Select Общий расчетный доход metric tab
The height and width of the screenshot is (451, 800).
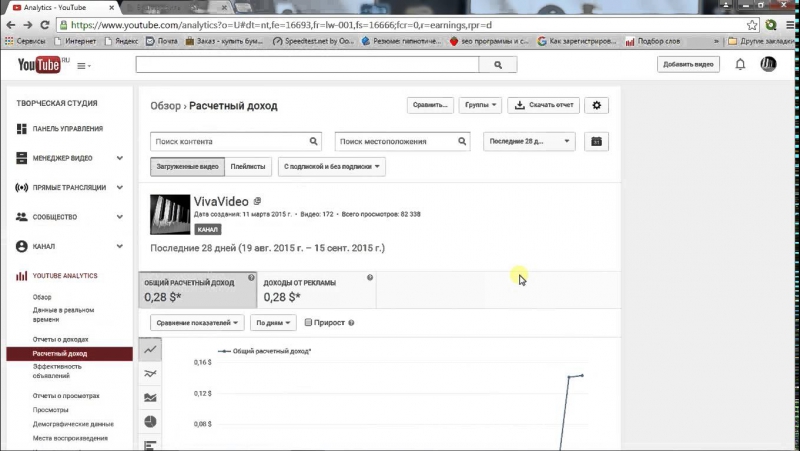point(197,290)
